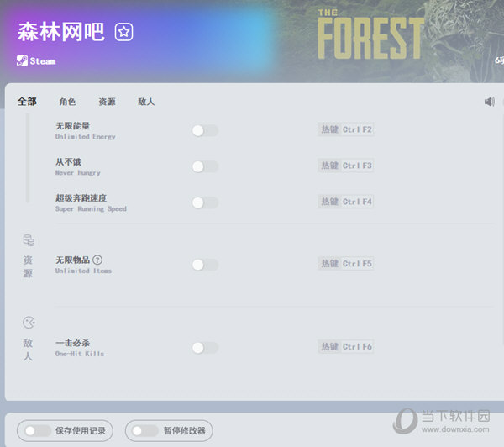Viewport: 504px width, 447px height.
Task: Click the One-Hit Kills subtitle
Action: pos(80,354)
